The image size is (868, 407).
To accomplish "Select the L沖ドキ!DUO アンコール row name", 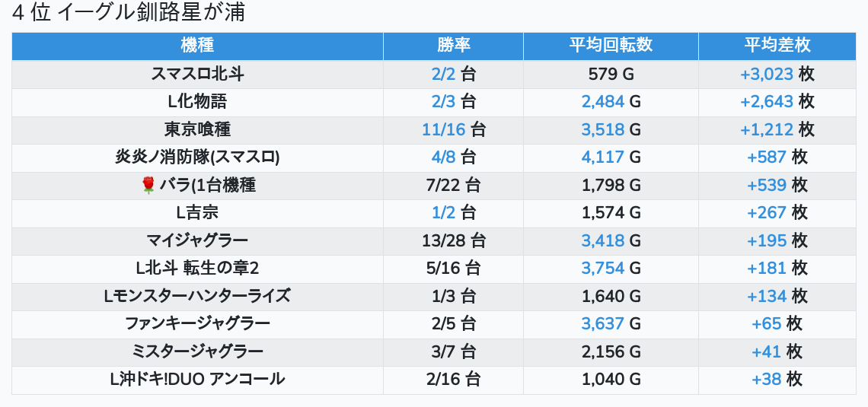I will [x=197, y=379].
